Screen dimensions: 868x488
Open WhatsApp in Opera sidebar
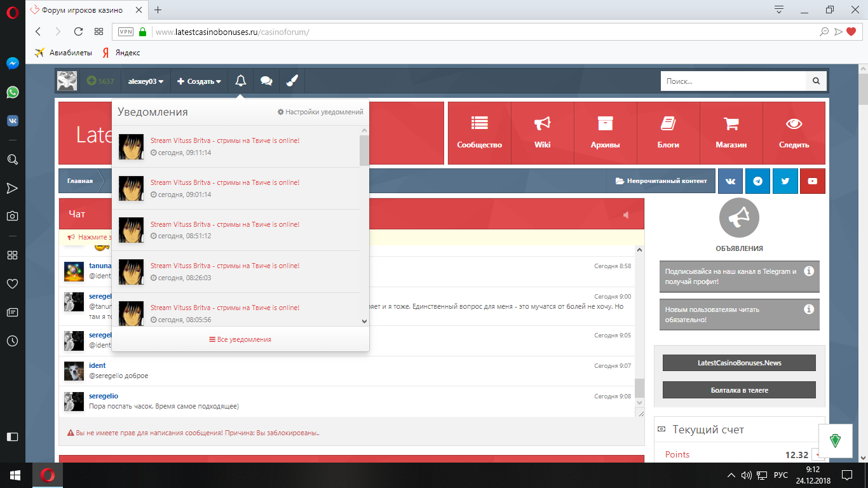pos(12,92)
